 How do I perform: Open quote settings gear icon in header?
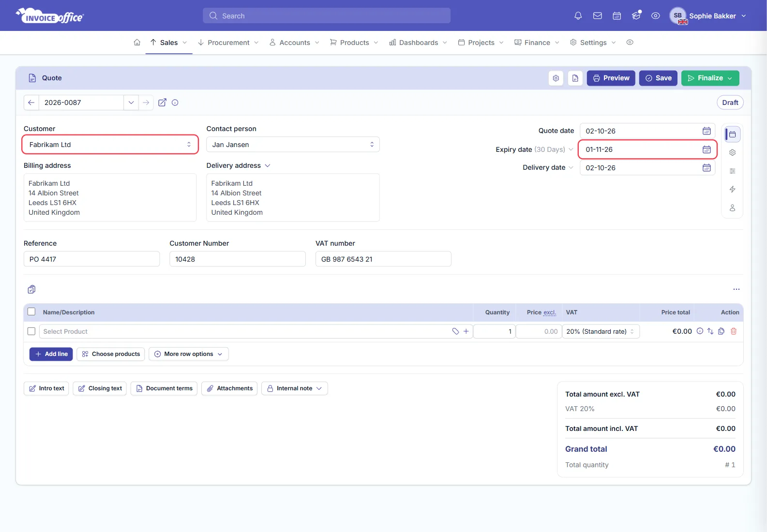click(x=556, y=78)
